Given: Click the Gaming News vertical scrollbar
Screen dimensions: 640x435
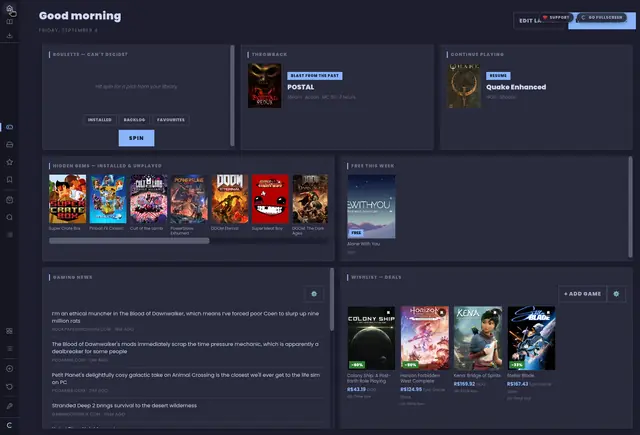Looking at the screenshot, I should click(x=332, y=300).
